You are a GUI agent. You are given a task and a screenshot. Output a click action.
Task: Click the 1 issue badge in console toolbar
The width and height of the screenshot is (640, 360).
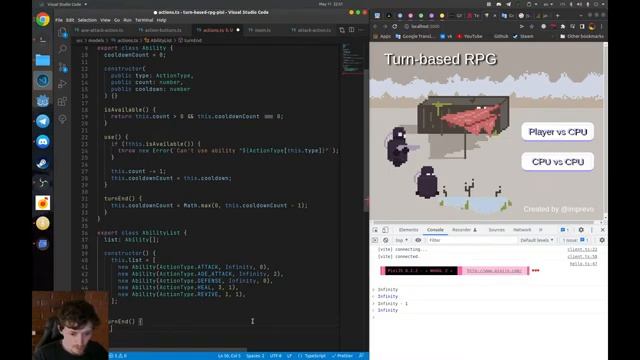click(x=576, y=240)
